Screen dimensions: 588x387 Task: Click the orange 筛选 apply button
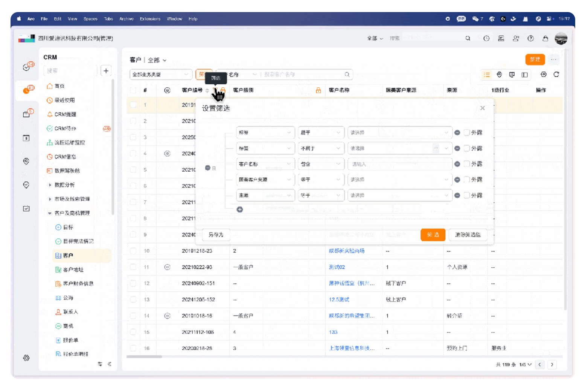433,235
